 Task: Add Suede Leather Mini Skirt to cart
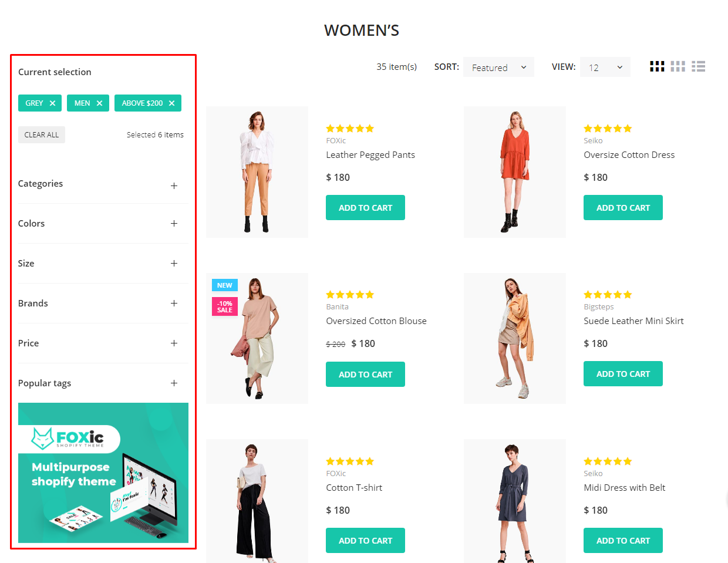[623, 374]
